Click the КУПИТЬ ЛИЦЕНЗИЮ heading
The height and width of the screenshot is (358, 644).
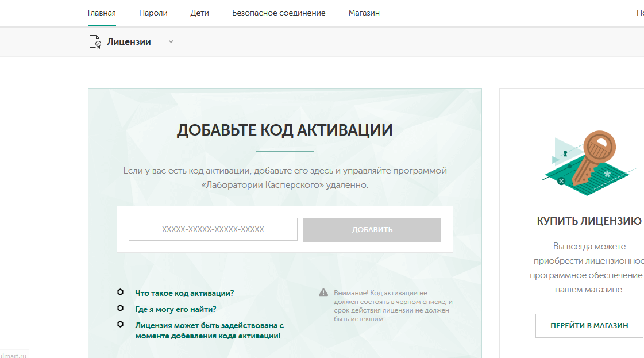click(589, 221)
